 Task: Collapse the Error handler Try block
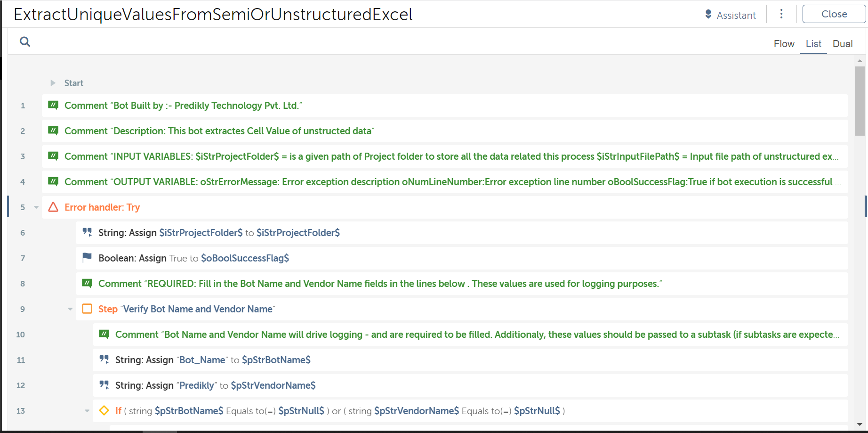tap(36, 207)
